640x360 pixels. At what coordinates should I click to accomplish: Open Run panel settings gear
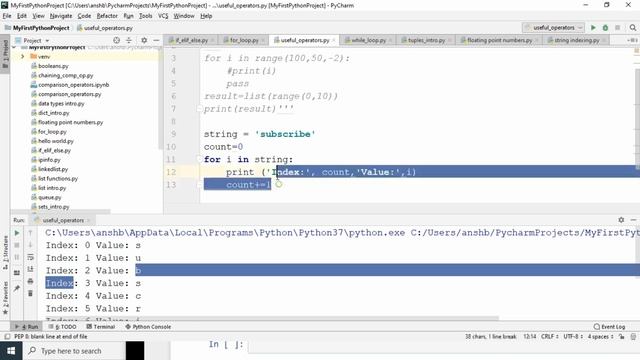tap(621, 220)
